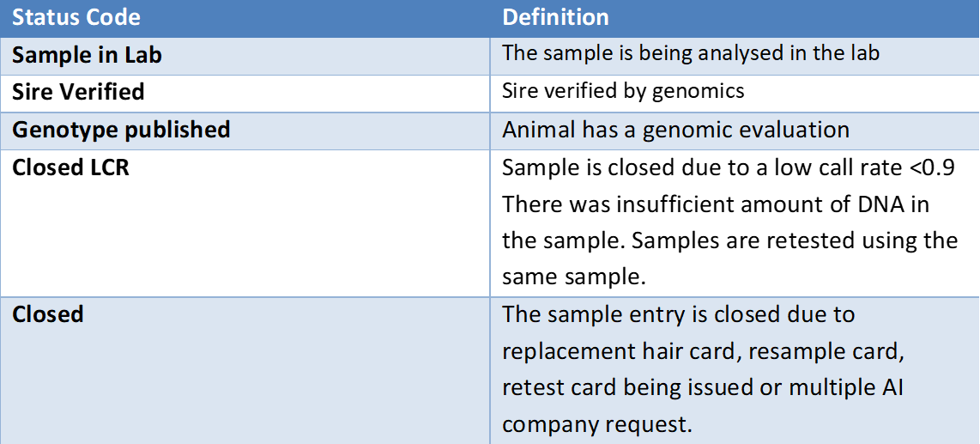Click 'The sample entry is closed due to'
980x444 pixels.
[x=678, y=315]
